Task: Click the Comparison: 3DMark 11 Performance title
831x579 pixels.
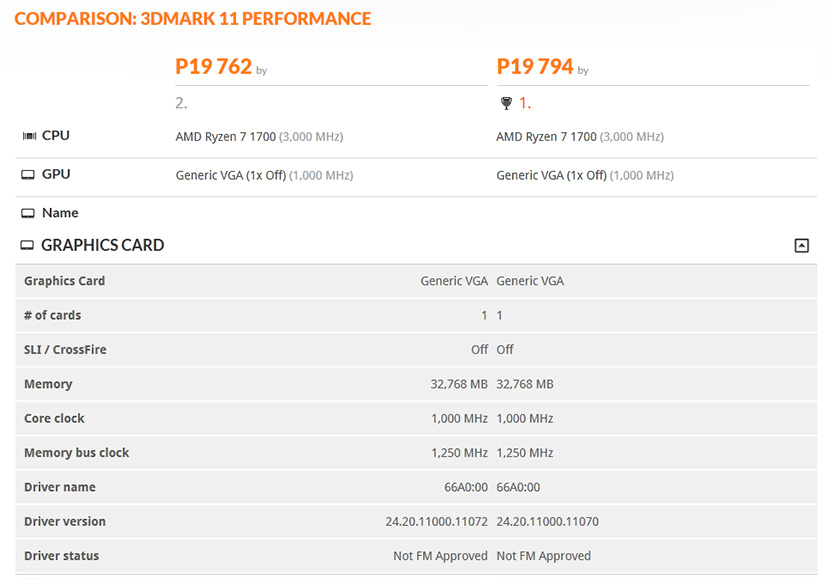Action: click(192, 19)
